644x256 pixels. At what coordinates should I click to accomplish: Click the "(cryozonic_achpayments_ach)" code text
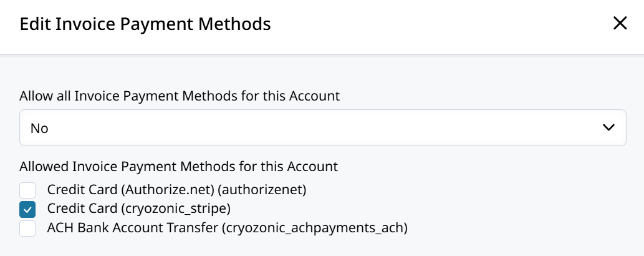(314, 228)
